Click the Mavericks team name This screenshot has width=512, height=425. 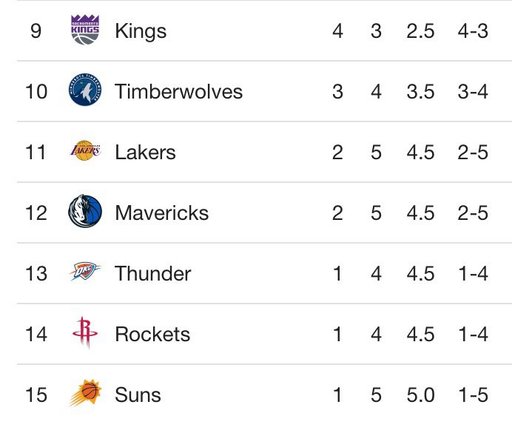coord(162,213)
